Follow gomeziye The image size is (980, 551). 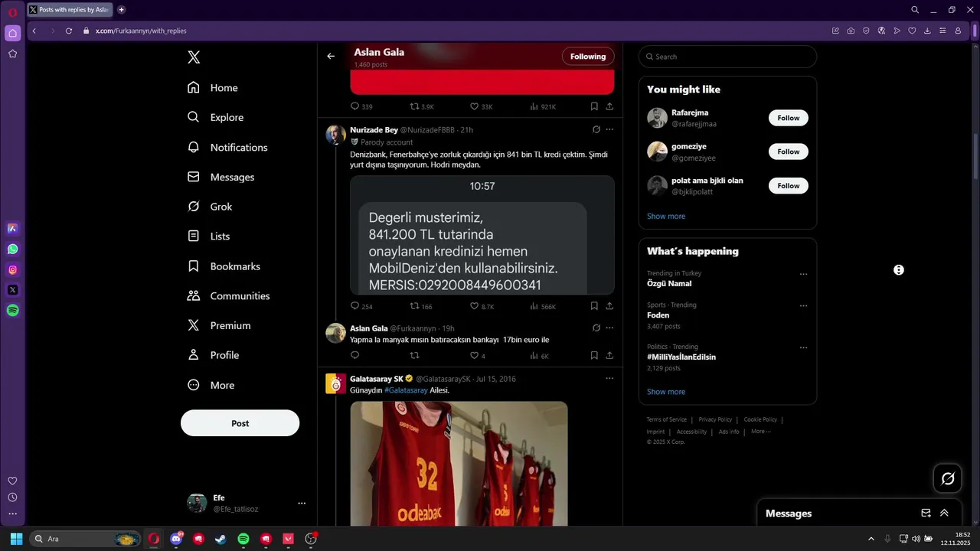point(788,152)
